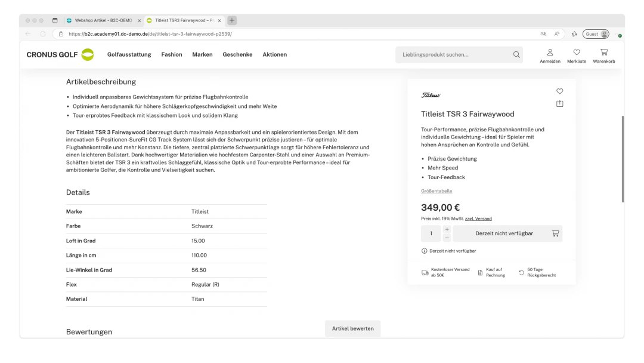Open the Golfausstattung menu
644x363 pixels.
[x=129, y=55]
